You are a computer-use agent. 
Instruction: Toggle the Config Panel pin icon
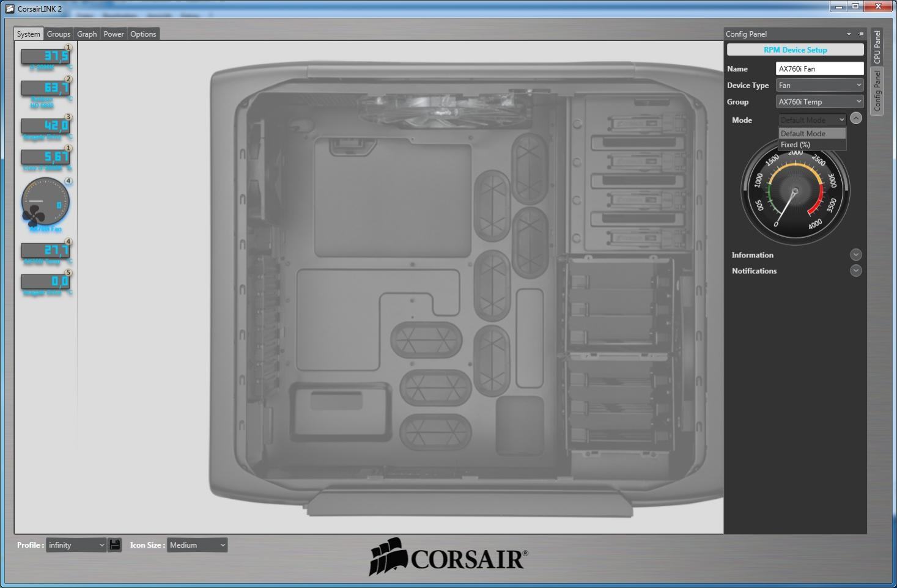tap(861, 34)
